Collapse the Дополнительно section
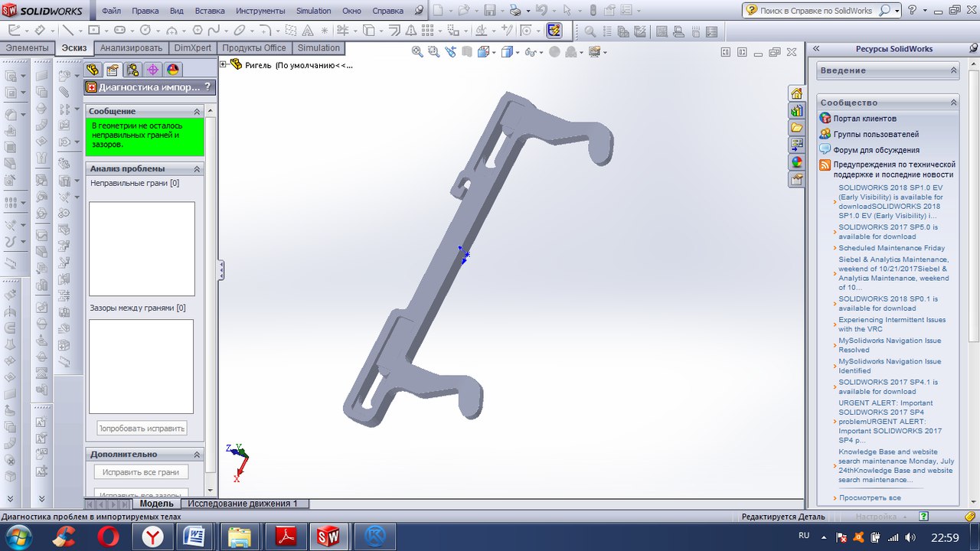980x551 pixels. pos(197,454)
